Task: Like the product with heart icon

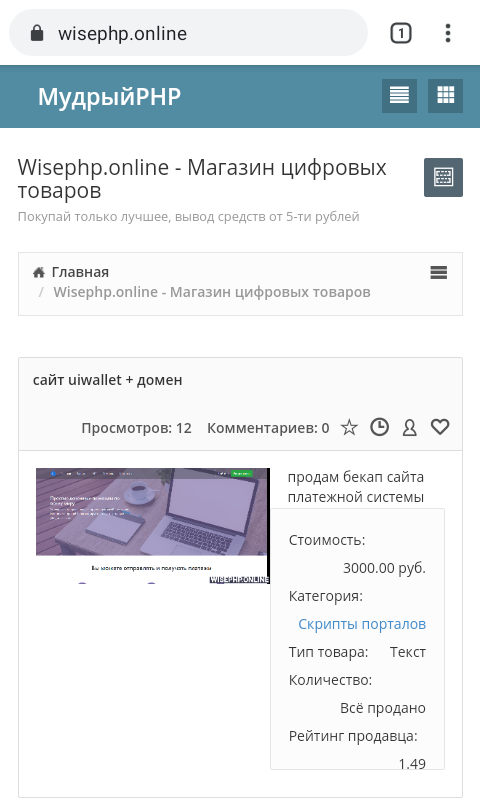Action: tap(440, 427)
